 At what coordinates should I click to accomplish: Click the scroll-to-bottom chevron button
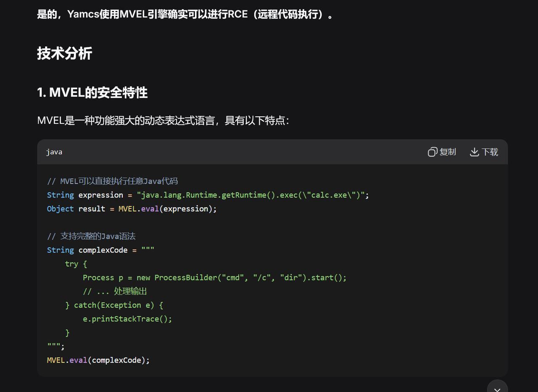point(497,387)
